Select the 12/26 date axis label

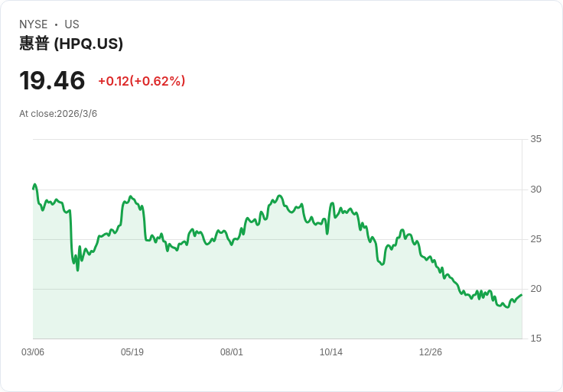click(x=431, y=352)
